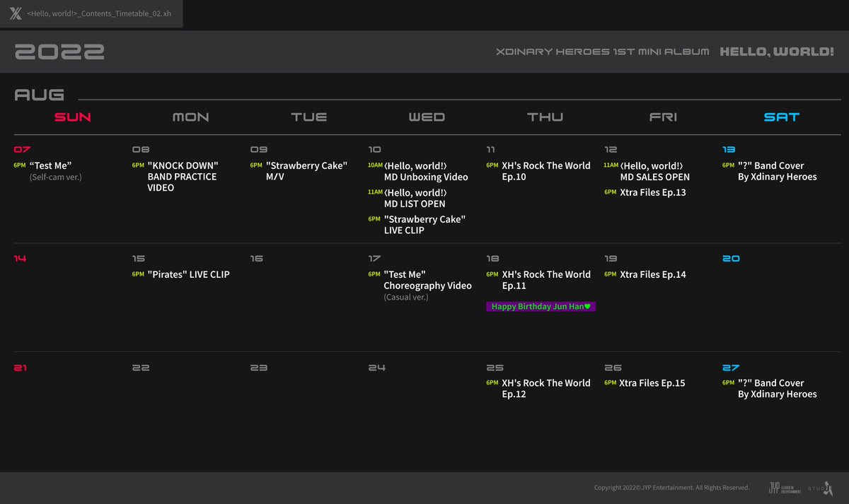Select date 23 on the calendar
The height and width of the screenshot is (504, 849).
(x=259, y=368)
